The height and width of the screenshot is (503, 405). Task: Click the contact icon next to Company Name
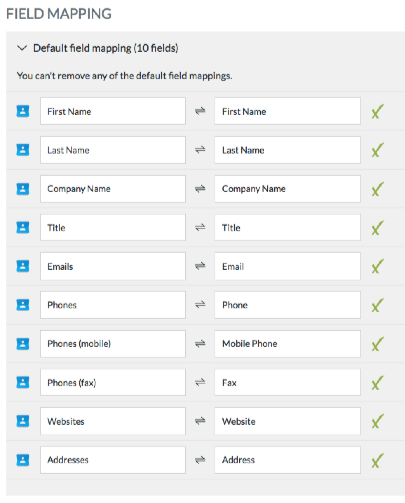tap(23, 189)
